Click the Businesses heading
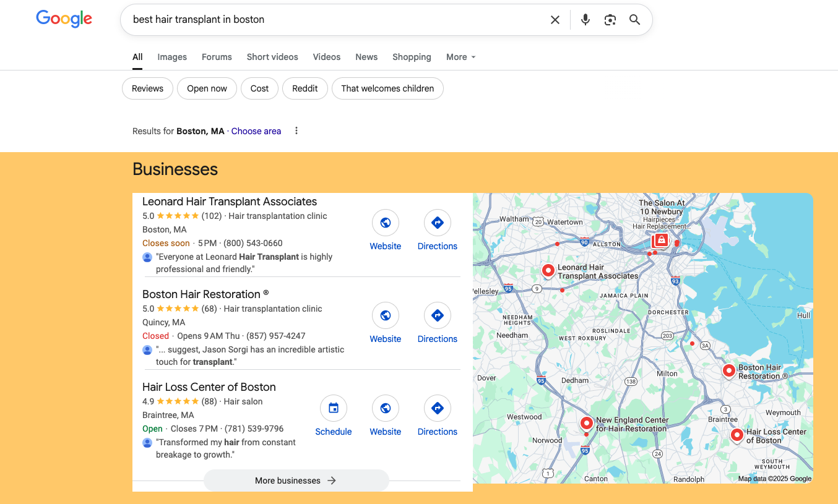838x504 pixels. [175, 169]
